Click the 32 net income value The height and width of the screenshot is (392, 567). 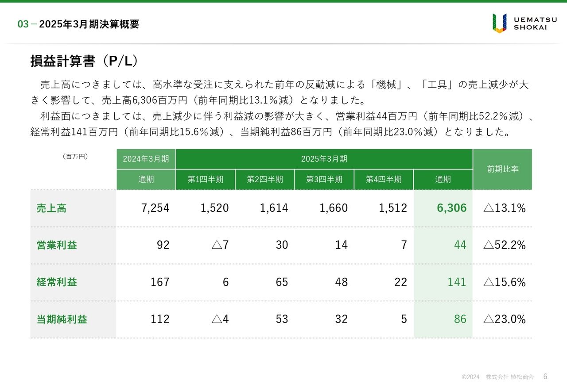[x=342, y=319]
